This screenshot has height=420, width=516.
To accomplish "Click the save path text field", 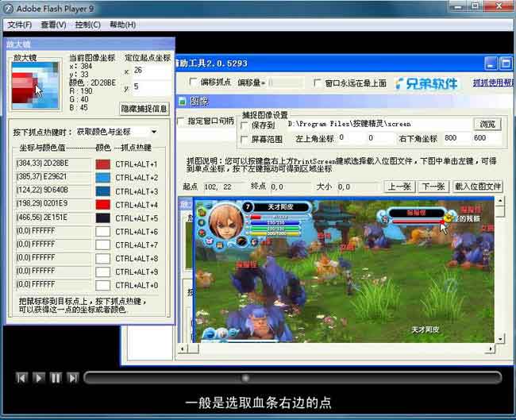I will [379, 124].
